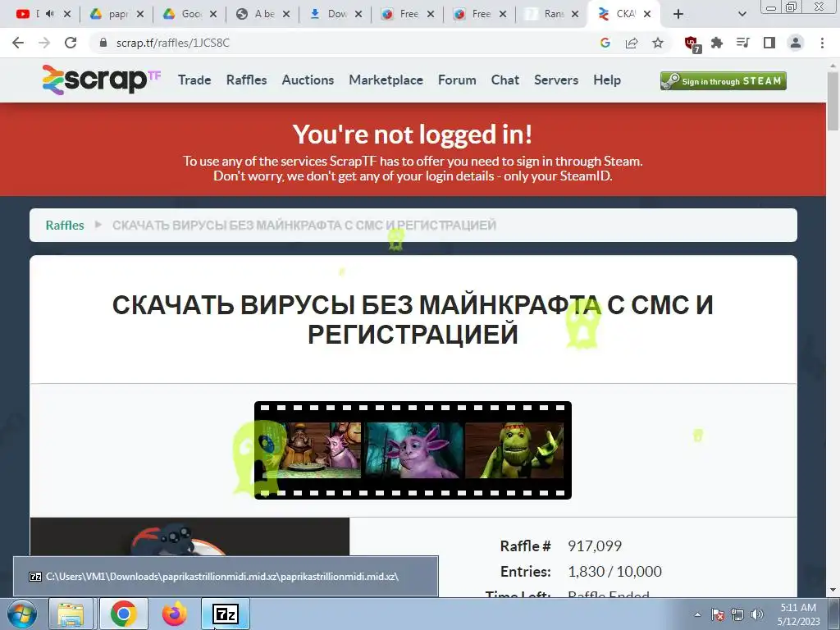Click the raffle number 917,099
840x630 pixels.
coord(595,546)
